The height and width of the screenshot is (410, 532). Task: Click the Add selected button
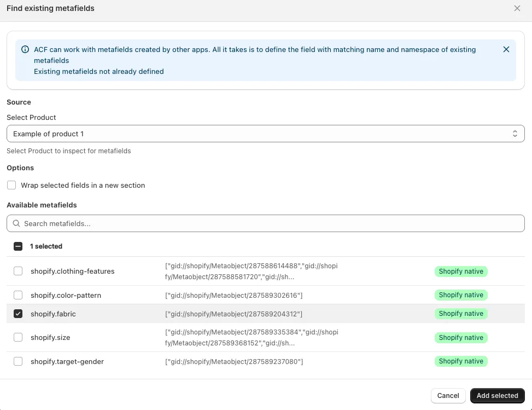[x=497, y=396]
